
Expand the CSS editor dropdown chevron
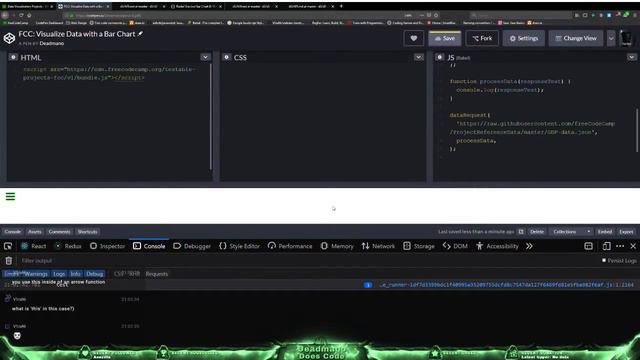coord(418,57)
